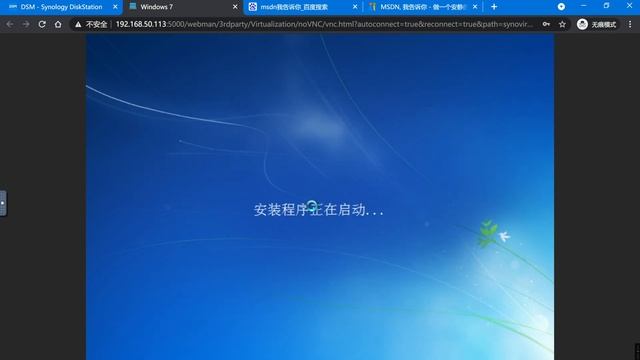640x360 pixels.
Task: Close the DSM - Synology DiskStation tab
Action: pyautogui.click(x=115, y=7)
